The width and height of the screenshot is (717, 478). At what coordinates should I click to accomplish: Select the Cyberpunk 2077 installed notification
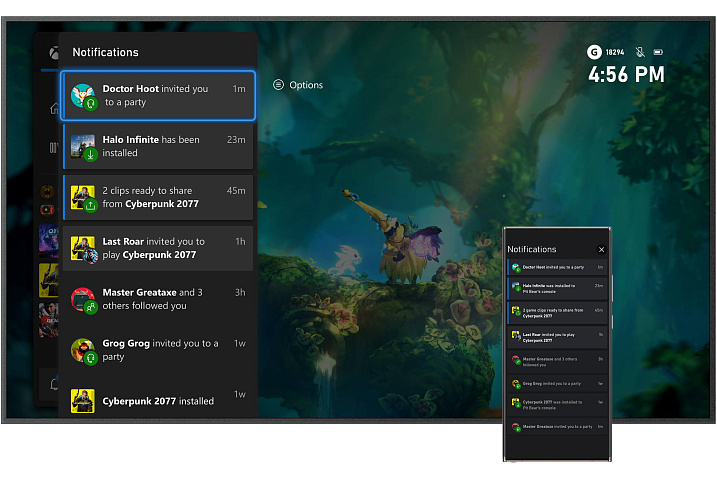(x=158, y=399)
